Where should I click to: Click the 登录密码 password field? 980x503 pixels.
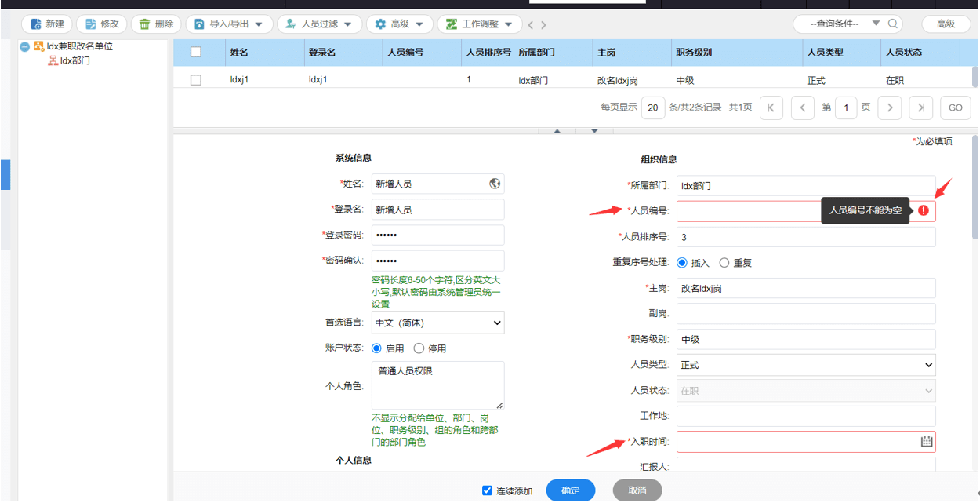[x=437, y=235]
